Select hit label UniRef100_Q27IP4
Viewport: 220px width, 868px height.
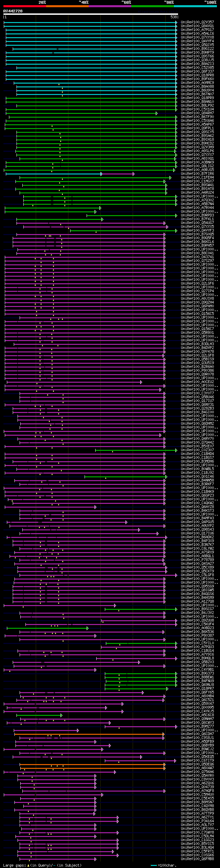(197, 291)
